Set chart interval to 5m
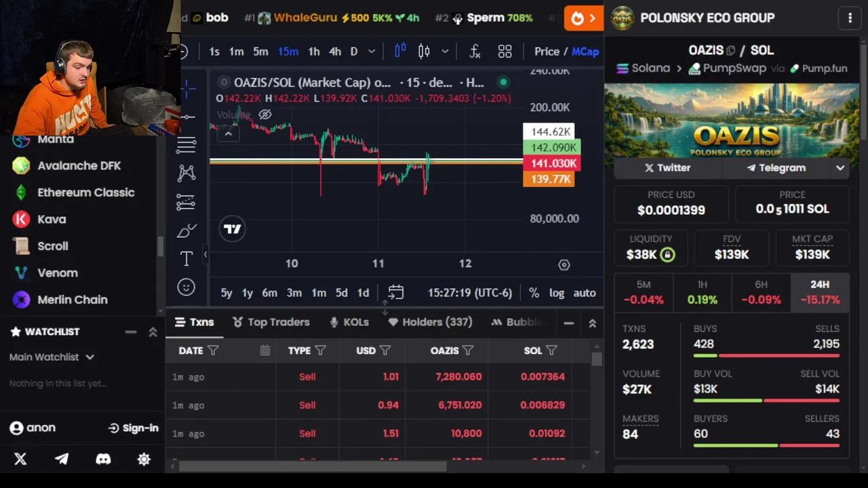 point(260,52)
